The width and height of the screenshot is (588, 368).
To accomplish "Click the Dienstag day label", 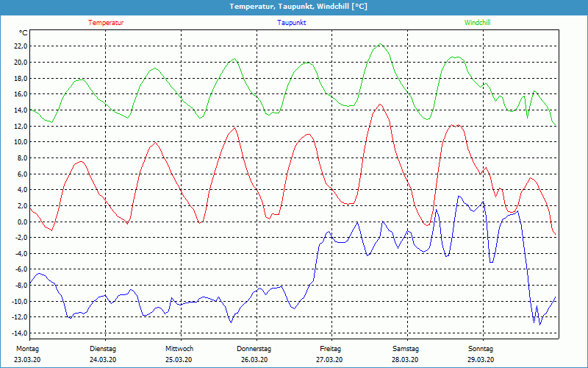I will point(103,349).
